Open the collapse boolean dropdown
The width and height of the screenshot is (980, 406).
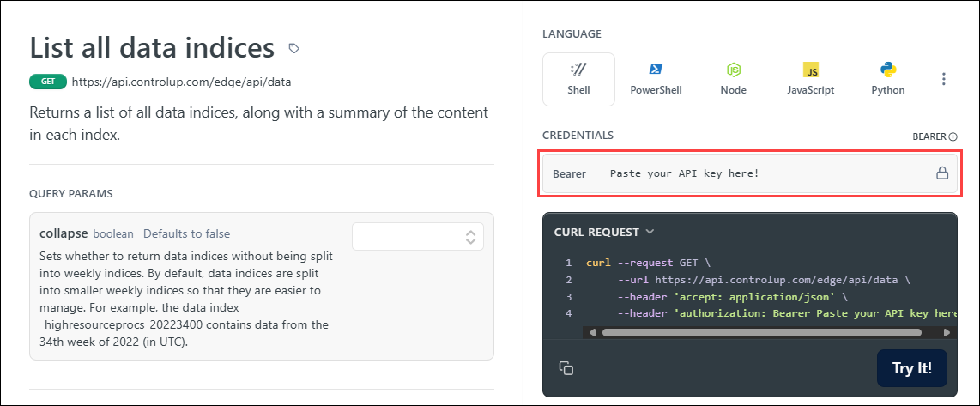[418, 236]
